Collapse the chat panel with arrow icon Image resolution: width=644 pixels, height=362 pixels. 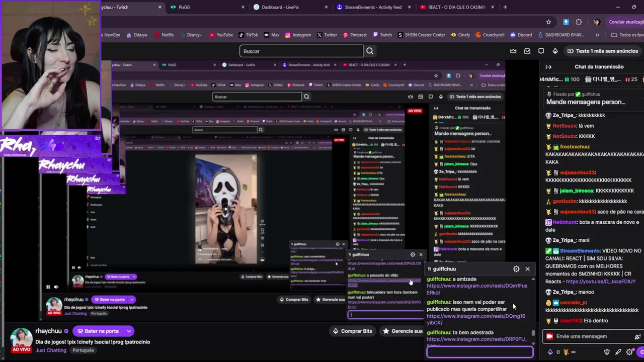coord(548,67)
